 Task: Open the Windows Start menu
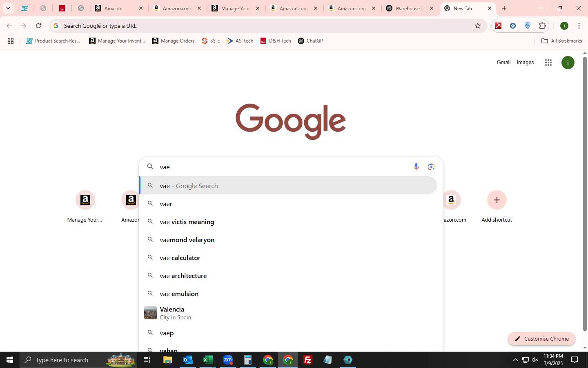coord(10,360)
